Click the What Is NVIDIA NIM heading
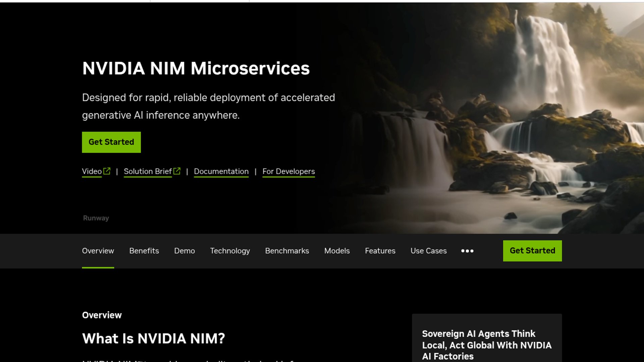 coord(154,338)
